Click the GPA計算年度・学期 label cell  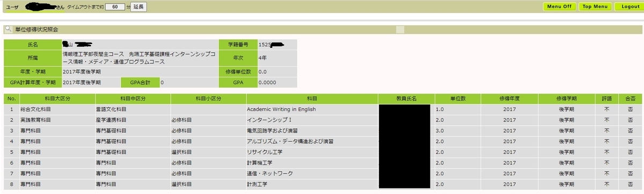[32, 82]
